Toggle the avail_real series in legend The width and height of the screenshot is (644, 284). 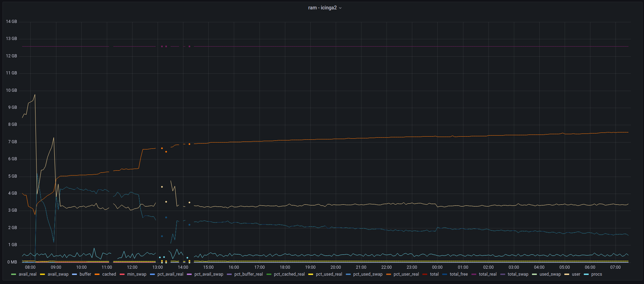(27, 274)
